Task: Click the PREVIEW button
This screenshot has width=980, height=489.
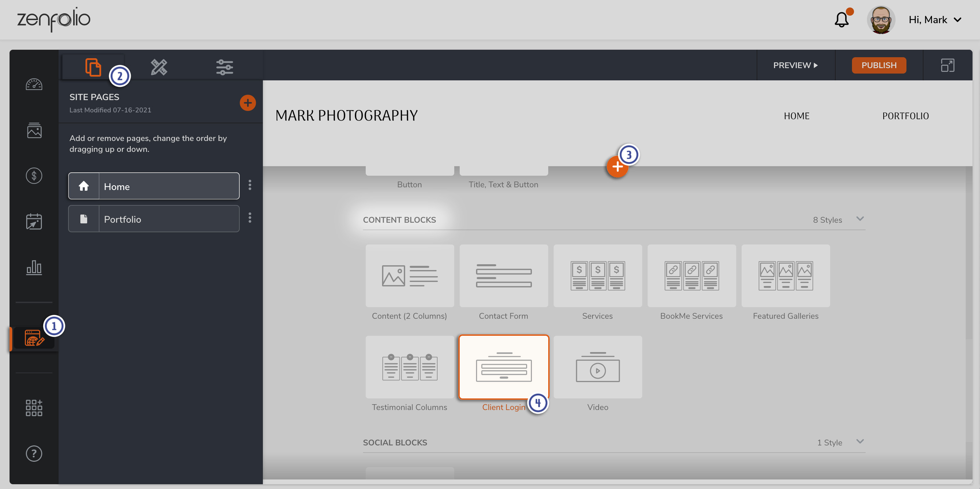Action: (795, 65)
